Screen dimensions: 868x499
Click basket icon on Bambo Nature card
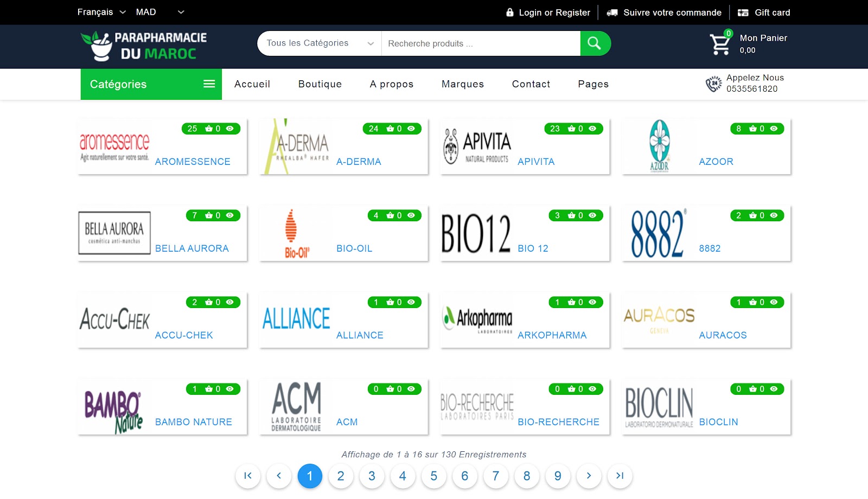point(209,389)
